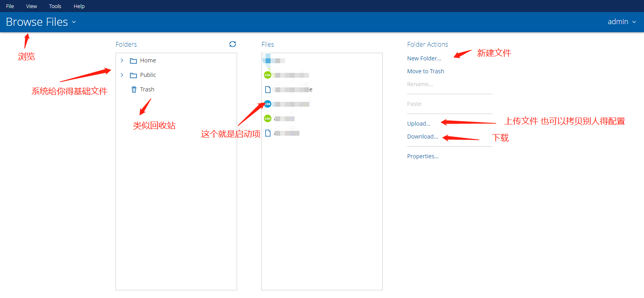Open the admin user dropdown
Image resolution: width=644 pixels, height=298 pixels.
(x=622, y=22)
